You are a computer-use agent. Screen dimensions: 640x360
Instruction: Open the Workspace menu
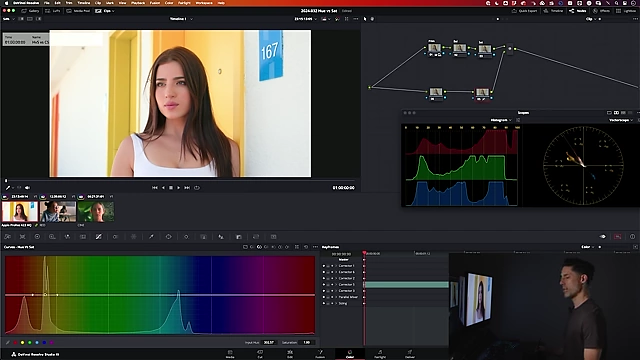[x=204, y=3]
